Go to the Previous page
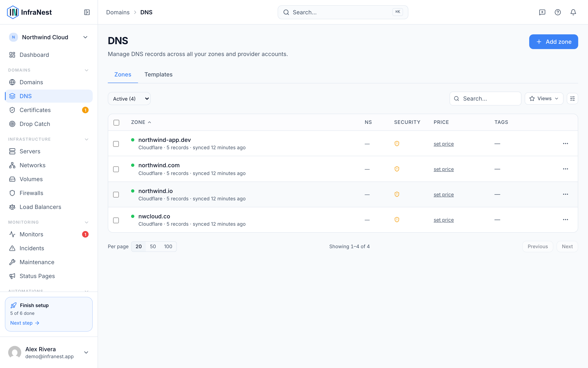This screenshot has height=368, width=588. point(538,247)
